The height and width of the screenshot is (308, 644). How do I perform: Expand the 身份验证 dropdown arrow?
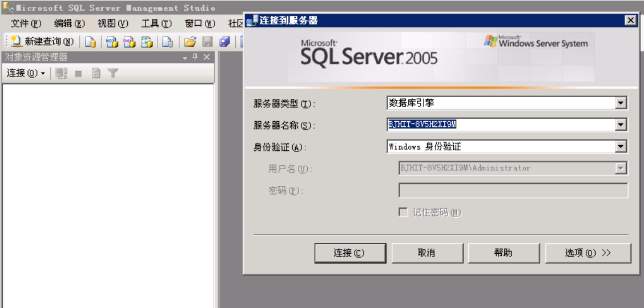click(x=621, y=146)
